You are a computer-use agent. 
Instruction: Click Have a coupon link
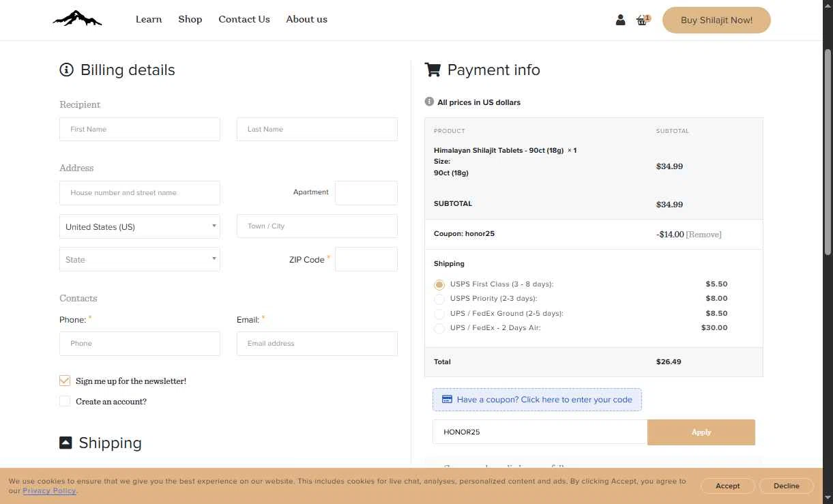pyautogui.click(x=537, y=400)
